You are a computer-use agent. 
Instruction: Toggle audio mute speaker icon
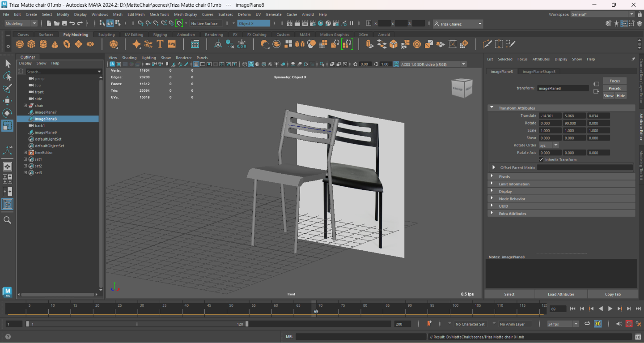click(619, 324)
